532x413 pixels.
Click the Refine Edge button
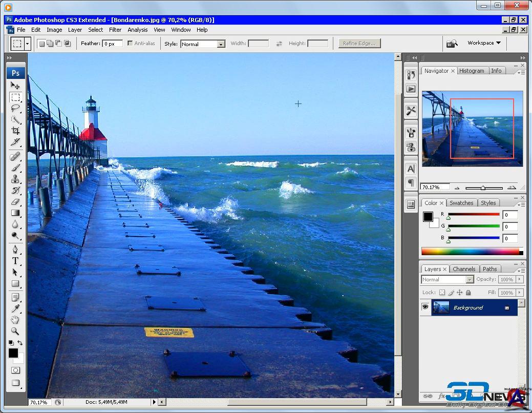point(359,44)
